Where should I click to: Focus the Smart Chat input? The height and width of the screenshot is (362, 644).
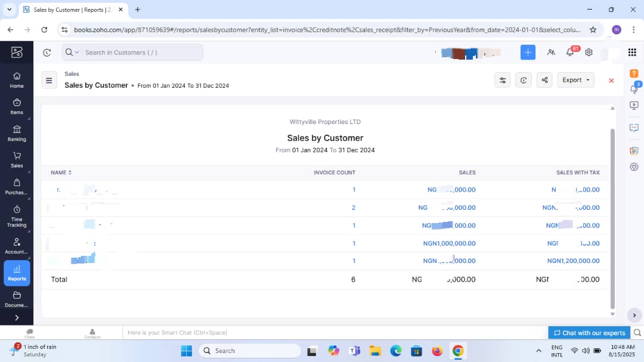[335, 333]
